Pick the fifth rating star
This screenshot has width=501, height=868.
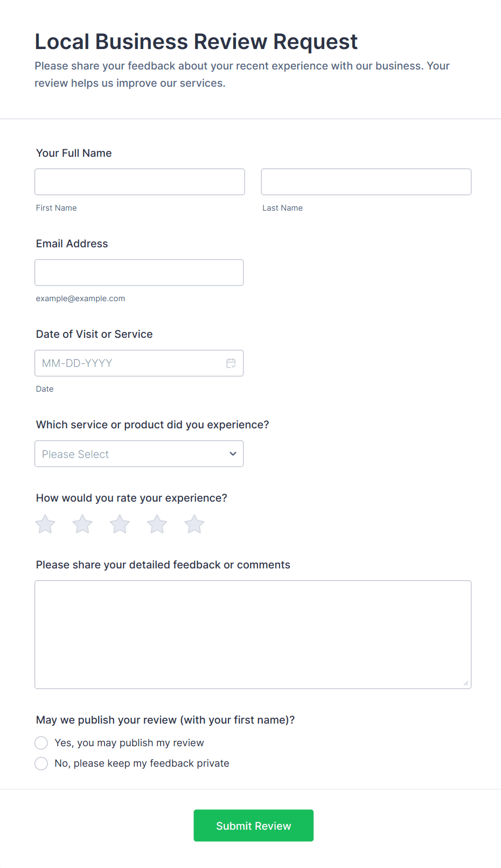coord(194,524)
